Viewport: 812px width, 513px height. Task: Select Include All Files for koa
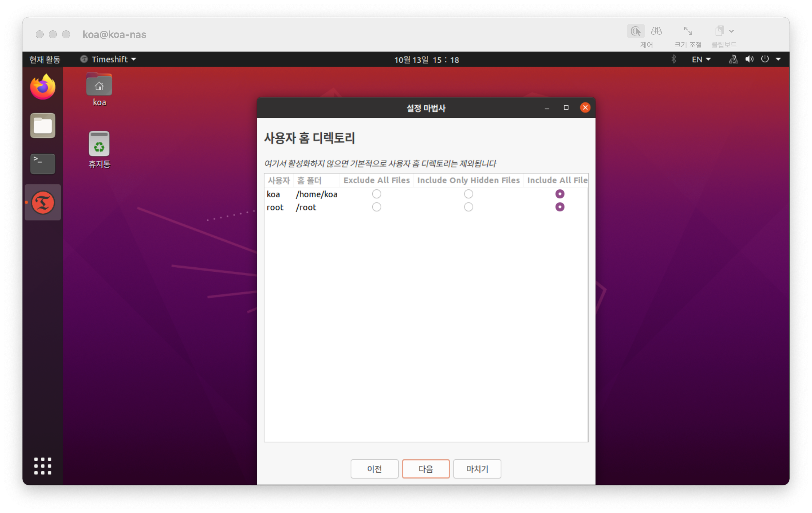pyautogui.click(x=559, y=194)
